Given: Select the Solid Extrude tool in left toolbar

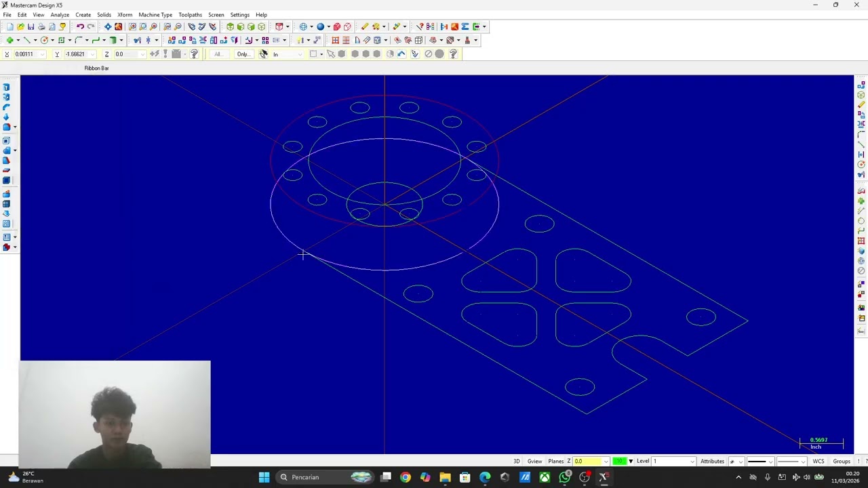Looking at the screenshot, I should pos(6,87).
